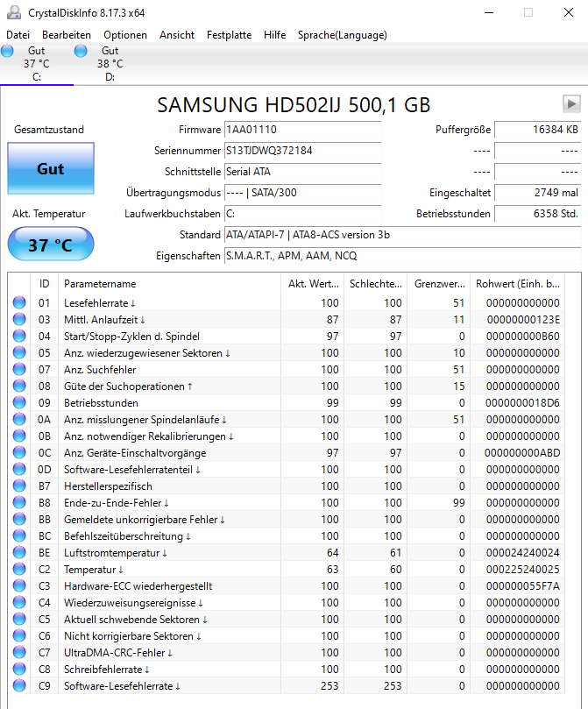This screenshot has height=709, width=588.
Task: Click the CrystalDiskInfo title bar app icon
Action: (14, 12)
